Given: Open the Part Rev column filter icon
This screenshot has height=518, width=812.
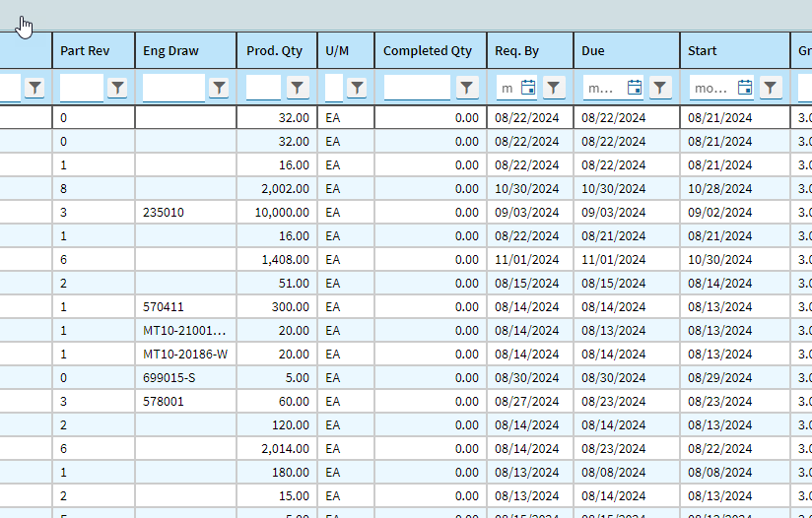Looking at the screenshot, I should point(117,88).
